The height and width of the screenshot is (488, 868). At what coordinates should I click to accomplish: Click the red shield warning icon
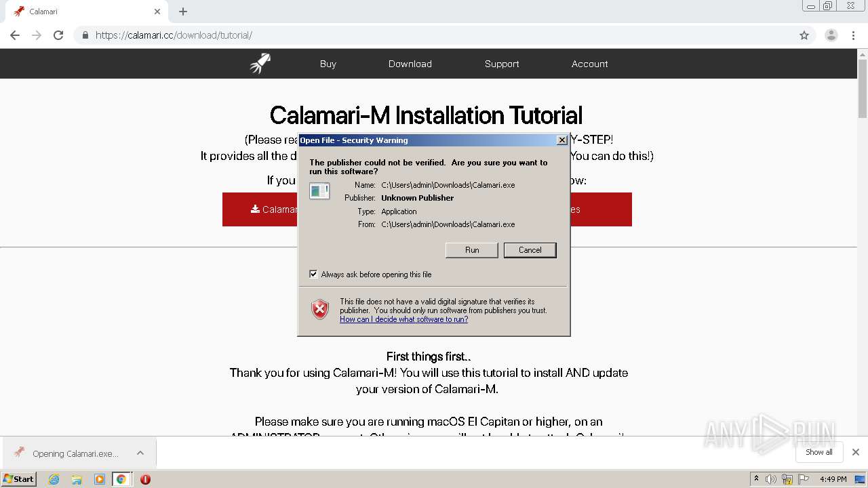[x=320, y=310]
